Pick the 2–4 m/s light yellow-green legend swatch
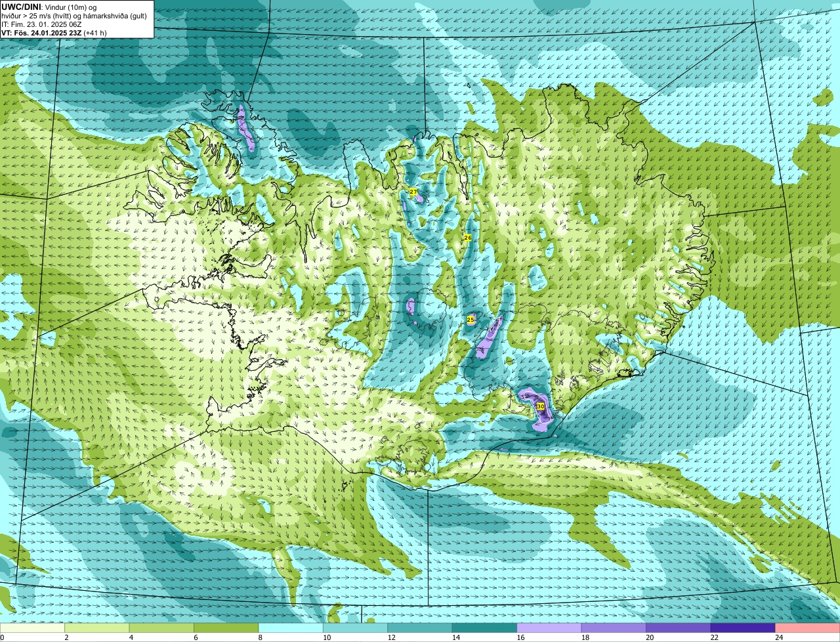840x642 pixels. 97,628
